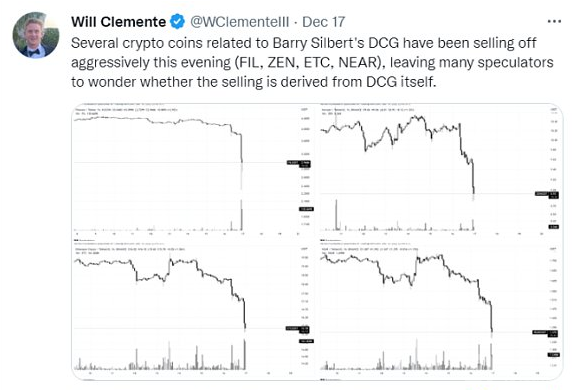Open the top-left Filecoin chart image
This screenshot has height=390, width=573.
pos(194,171)
